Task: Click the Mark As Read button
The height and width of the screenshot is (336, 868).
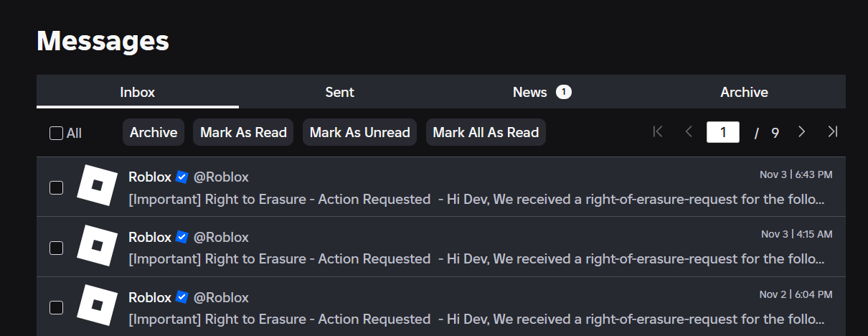Action: click(x=243, y=132)
